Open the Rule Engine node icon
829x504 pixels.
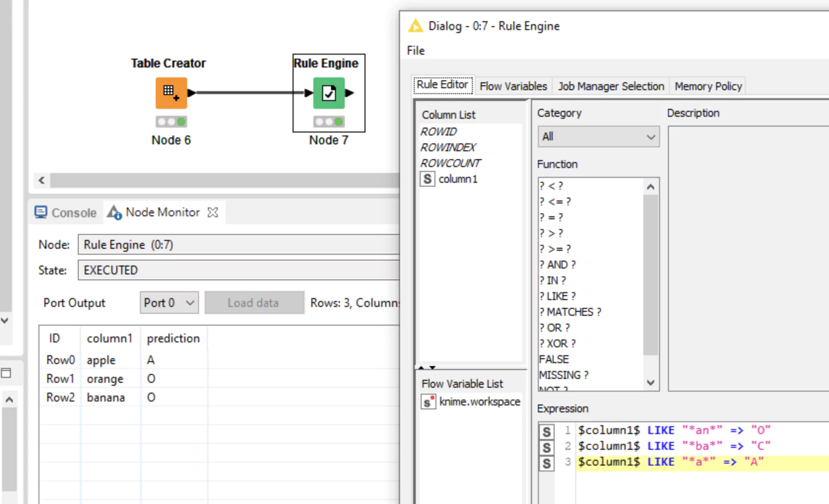click(329, 93)
